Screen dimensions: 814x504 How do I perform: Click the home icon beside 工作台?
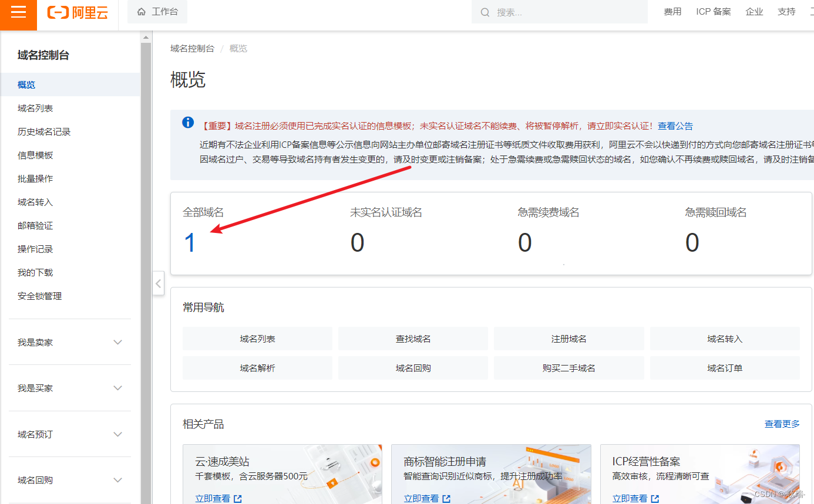click(142, 12)
